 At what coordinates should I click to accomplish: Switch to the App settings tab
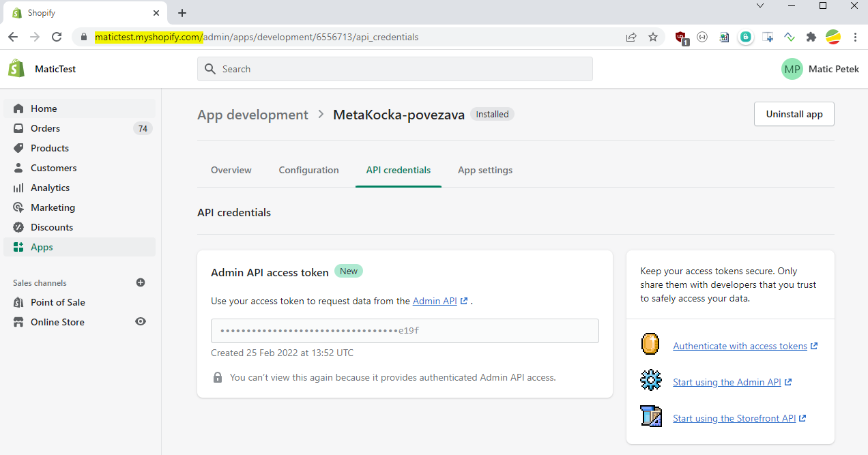pyautogui.click(x=485, y=170)
